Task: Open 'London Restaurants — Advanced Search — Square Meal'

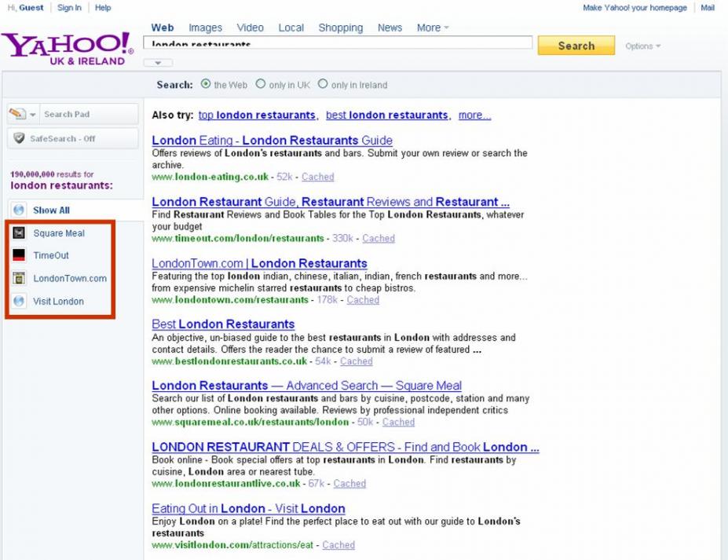Action: (307, 386)
